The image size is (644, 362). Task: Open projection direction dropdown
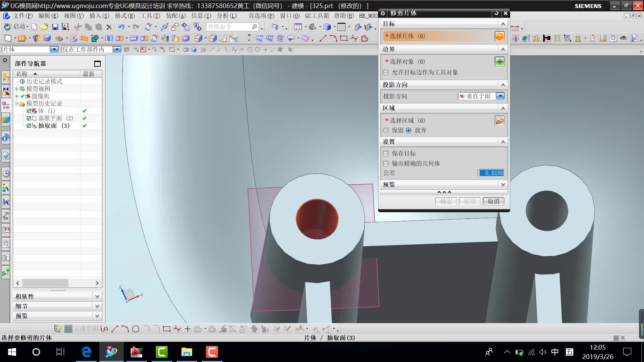pyautogui.click(x=500, y=96)
